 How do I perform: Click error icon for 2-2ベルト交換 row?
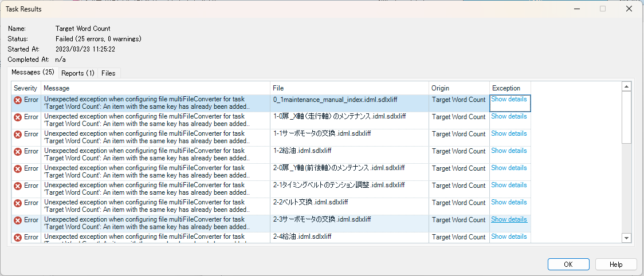(18, 203)
